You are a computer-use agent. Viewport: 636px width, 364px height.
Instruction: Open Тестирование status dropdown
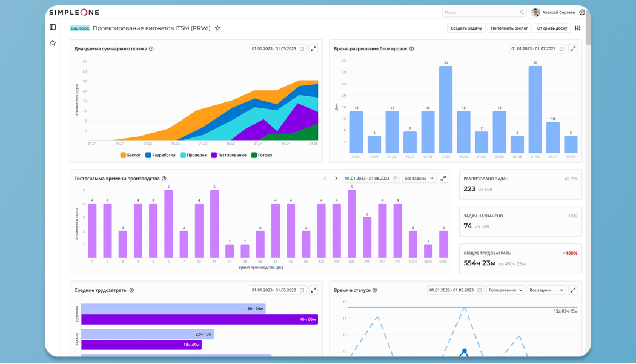pyautogui.click(x=505, y=290)
